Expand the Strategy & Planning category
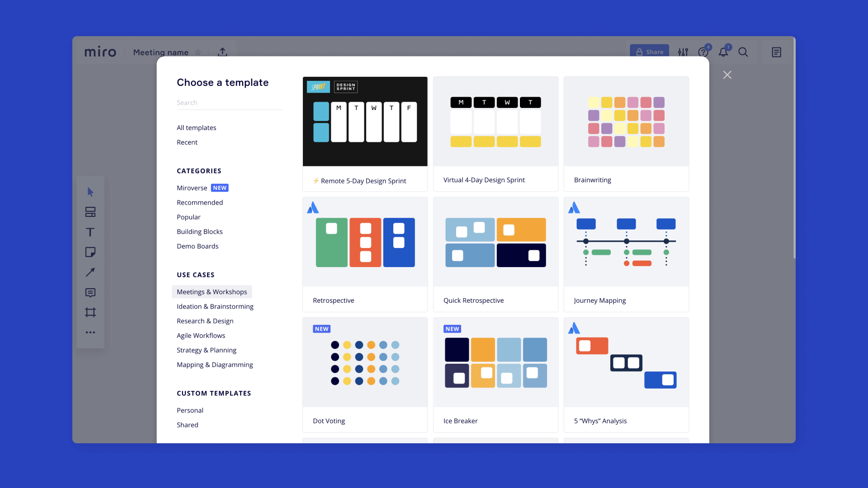868x488 pixels. 206,350
